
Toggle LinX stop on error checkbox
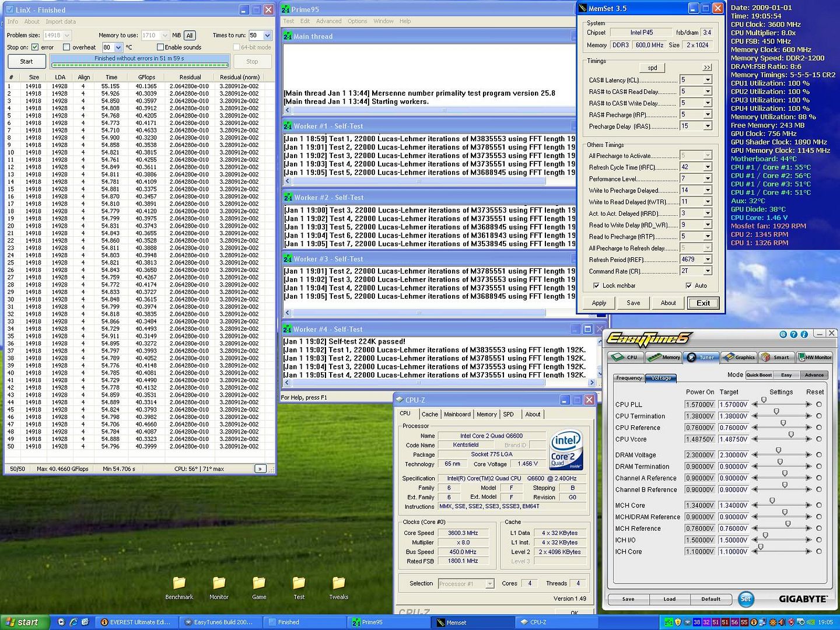[35, 47]
